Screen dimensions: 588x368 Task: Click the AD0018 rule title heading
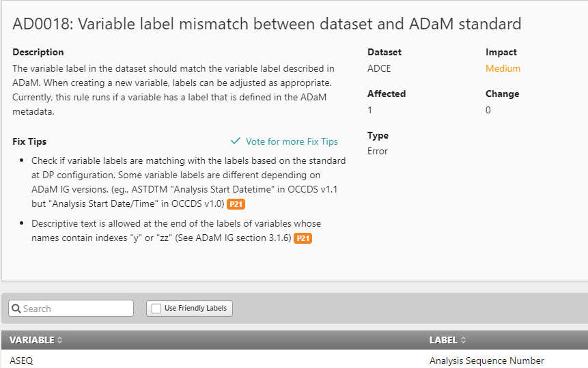(266, 24)
